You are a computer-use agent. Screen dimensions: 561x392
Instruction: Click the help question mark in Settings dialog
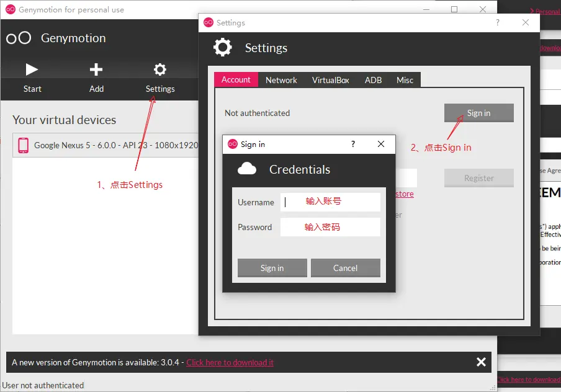(498, 22)
